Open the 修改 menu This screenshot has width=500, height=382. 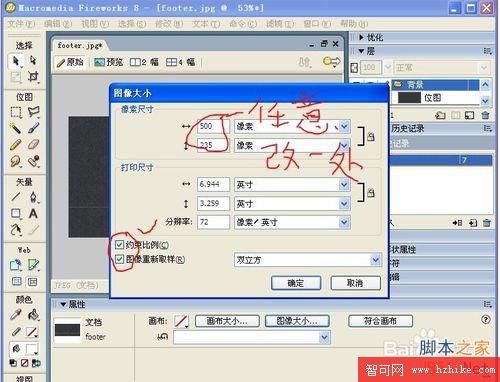pos(169,24)
